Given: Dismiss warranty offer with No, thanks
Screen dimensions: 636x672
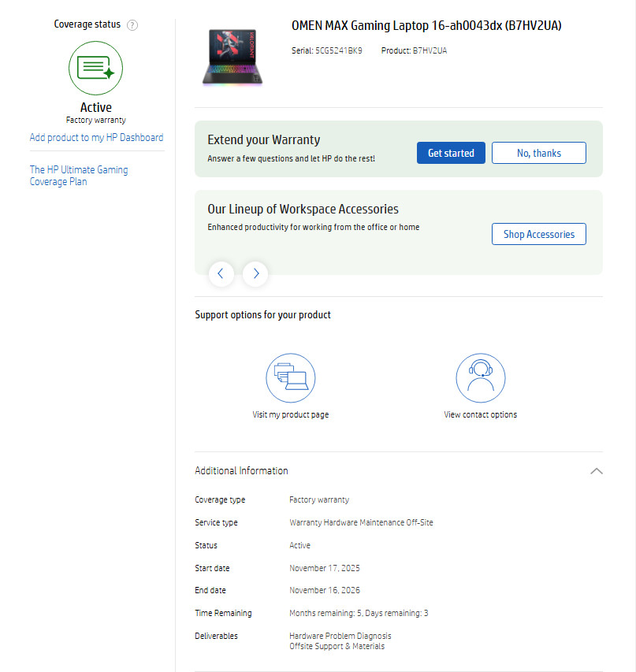Looking at the screenshot, I should tap(538, 153).
